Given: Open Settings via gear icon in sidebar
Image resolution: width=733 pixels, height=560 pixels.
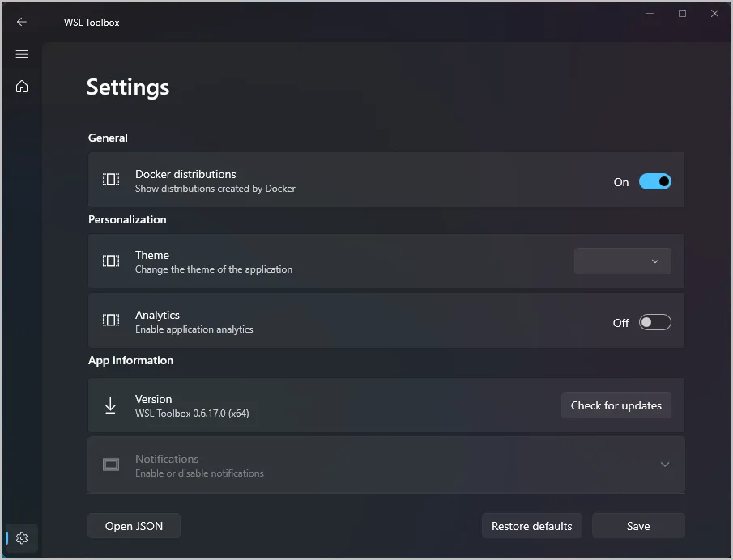Looking at the screenshot, I should point(22,538).
